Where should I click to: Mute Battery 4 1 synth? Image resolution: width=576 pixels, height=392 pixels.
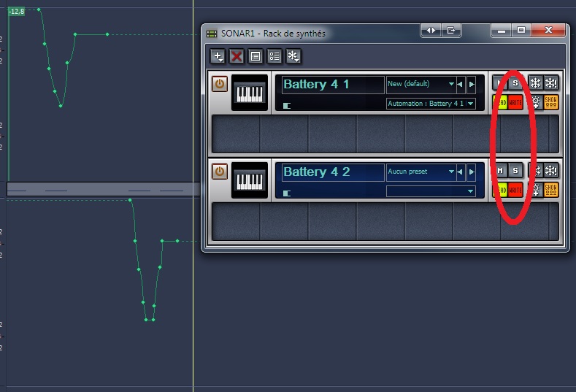click(499, 83)
